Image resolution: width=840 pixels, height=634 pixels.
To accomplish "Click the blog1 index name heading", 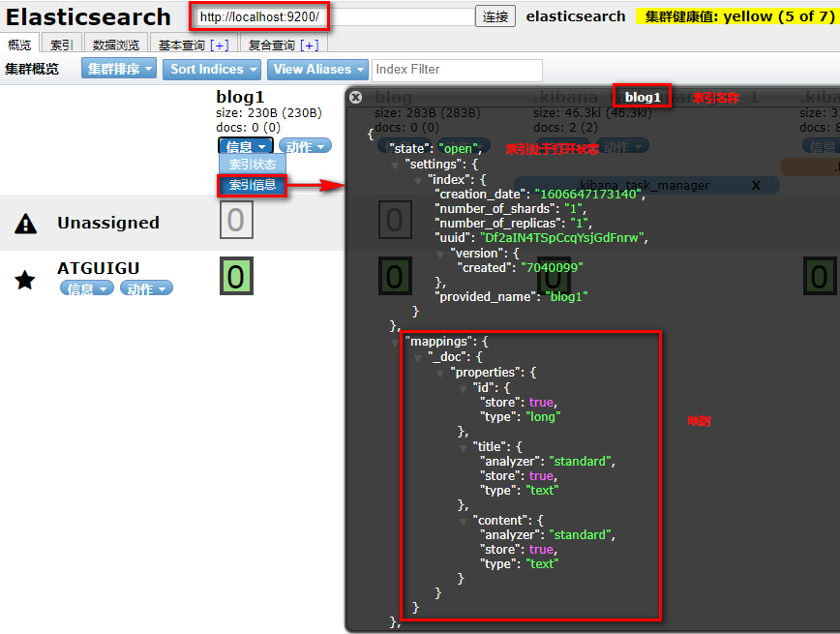I will [x=240, y=97].
